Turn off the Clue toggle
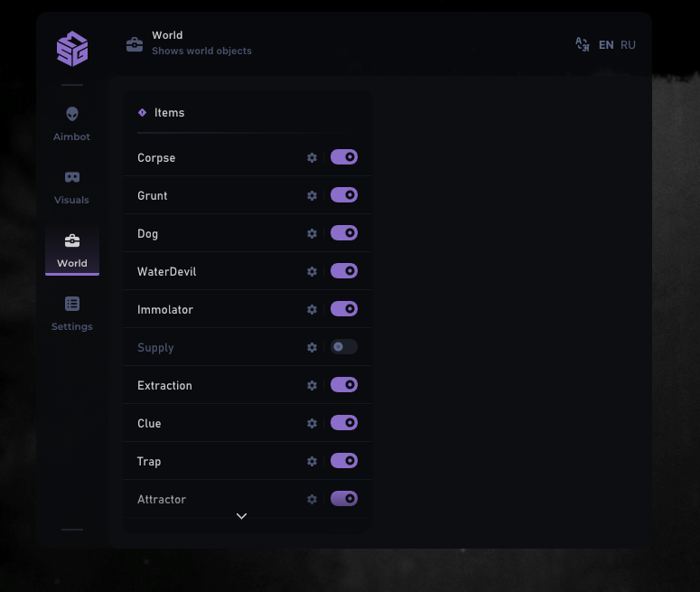700x592 pixels. [x=344, y=423]
